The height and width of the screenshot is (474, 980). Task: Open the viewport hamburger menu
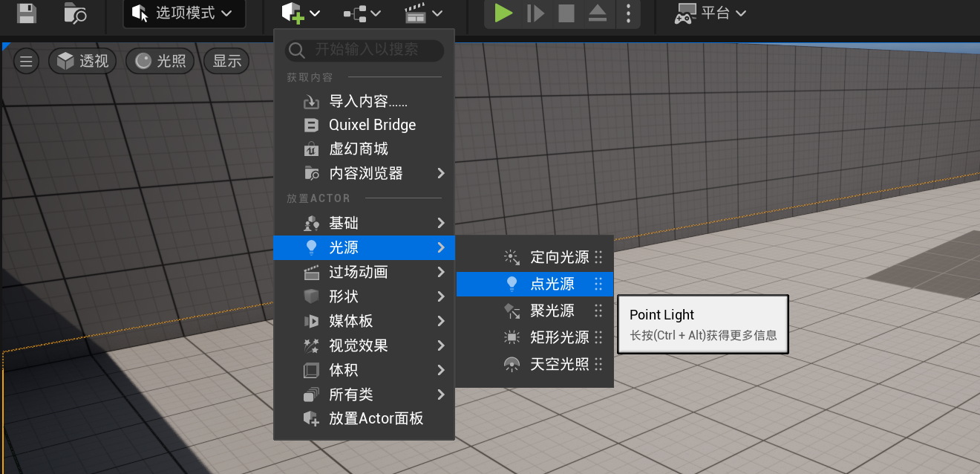(26, 61)
